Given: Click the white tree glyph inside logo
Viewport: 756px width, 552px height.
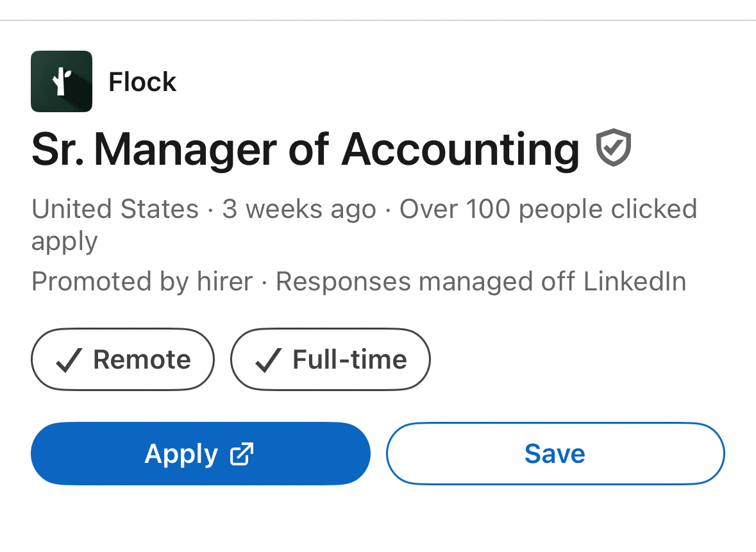Looking at the screenshot, I should point(62,81).
